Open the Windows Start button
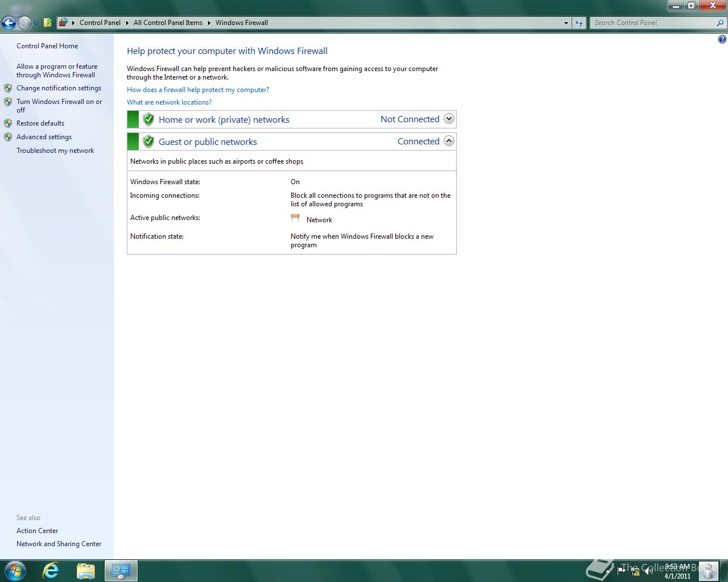This screenshot has height=582, width=728. coord(15,571)
